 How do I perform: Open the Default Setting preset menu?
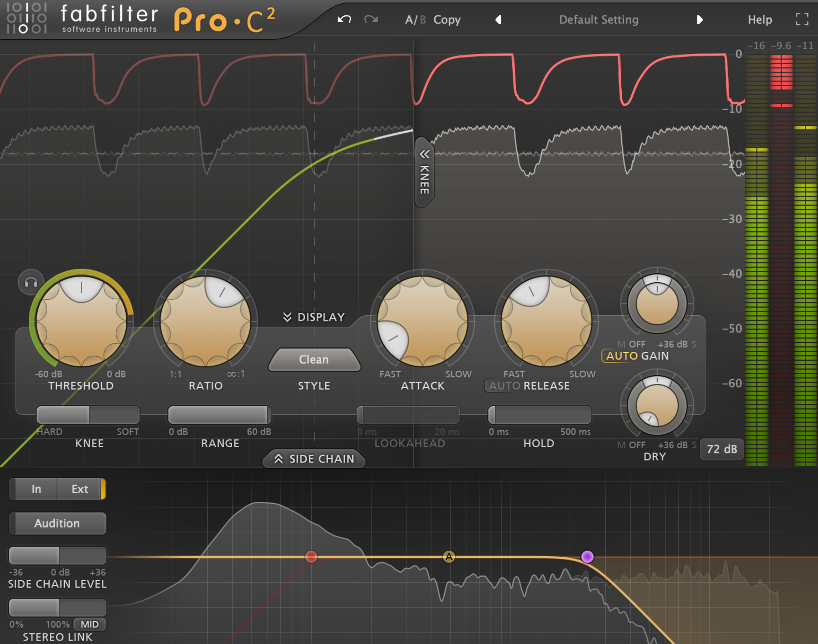coord(599,20)
